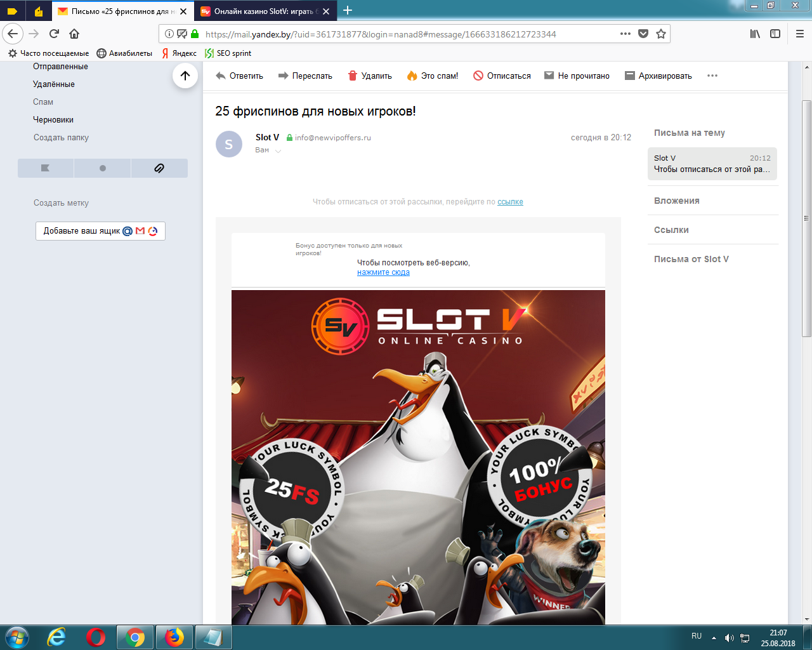Open the SEO sprint bookmark
The width and height of the screenshot is (812, 650).
click(228, 53)
